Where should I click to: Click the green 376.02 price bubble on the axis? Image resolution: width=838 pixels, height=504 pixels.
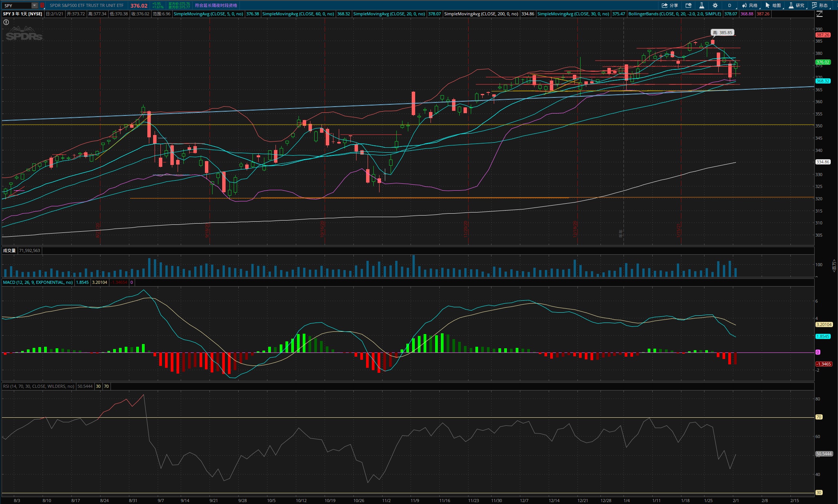pyautogui.click(x=823, y=62)
